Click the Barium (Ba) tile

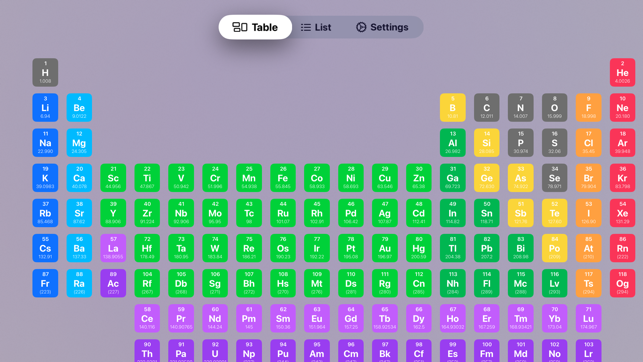[x=79, y=248]
